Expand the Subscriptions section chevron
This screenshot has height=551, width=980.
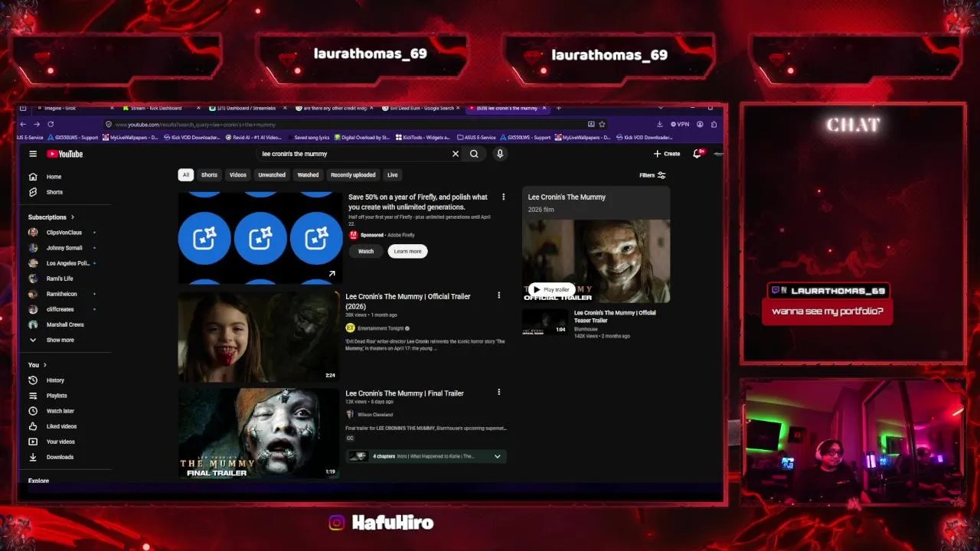(72, 217)
